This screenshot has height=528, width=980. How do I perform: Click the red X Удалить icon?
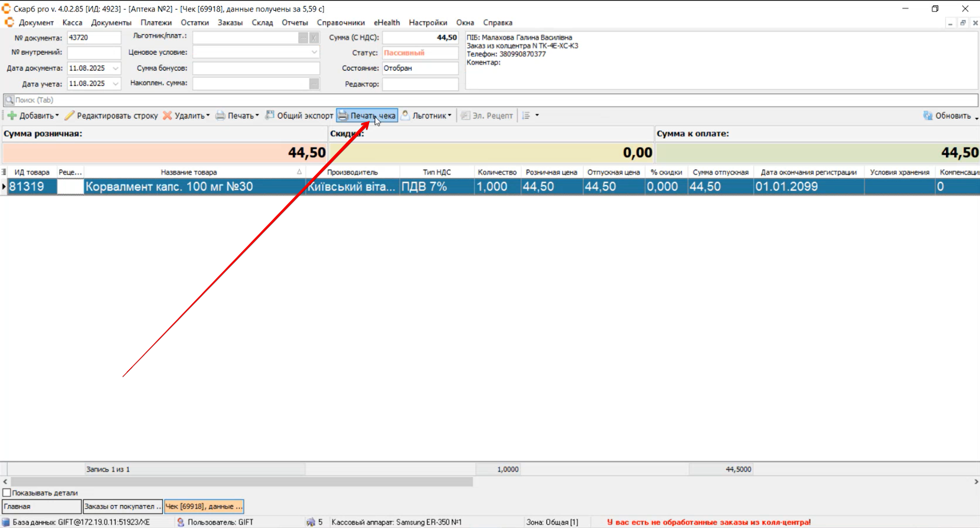(x=167, y=116)
